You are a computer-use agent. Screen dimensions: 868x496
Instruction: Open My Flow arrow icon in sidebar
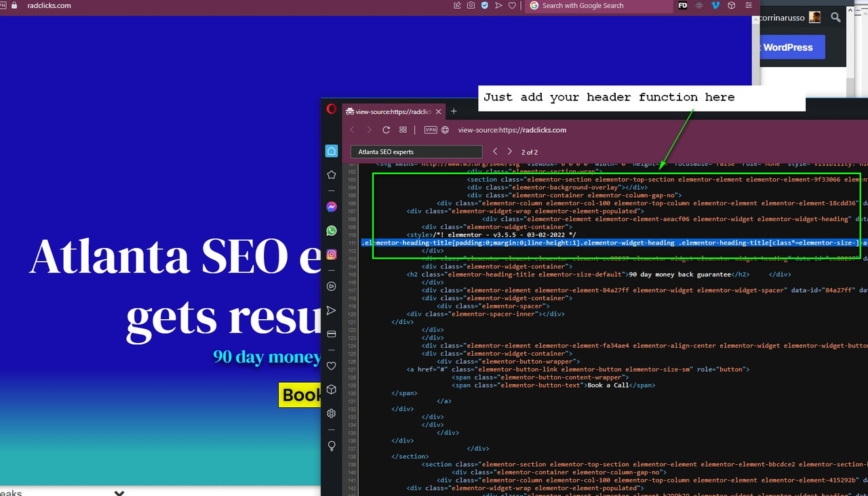tap(332, 310)
